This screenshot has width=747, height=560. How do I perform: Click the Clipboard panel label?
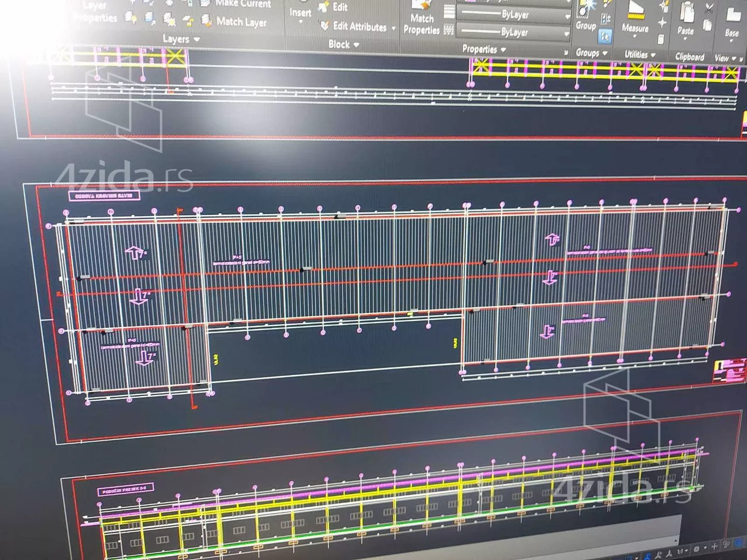pos(689,57)
